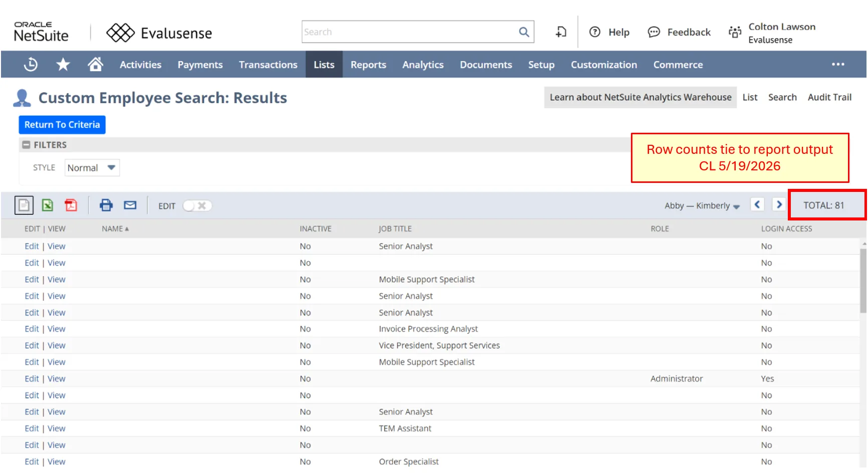Click the vertical scrollbar of results list
Screen dimensions: 868x475
863,281
